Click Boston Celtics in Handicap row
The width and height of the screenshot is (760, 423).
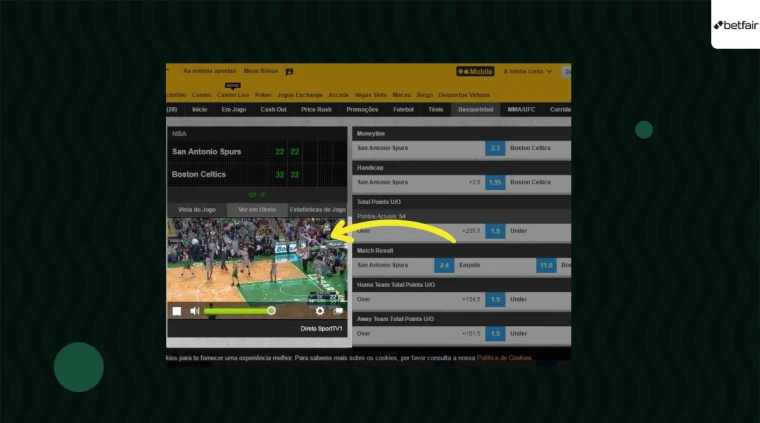tap(530, 183)
